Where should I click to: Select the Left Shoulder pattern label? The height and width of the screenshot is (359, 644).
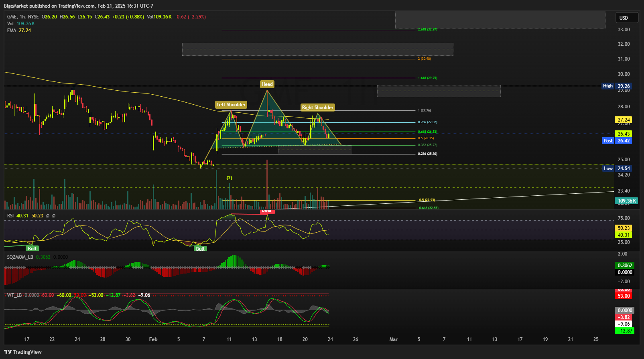[x=231, y=105]
